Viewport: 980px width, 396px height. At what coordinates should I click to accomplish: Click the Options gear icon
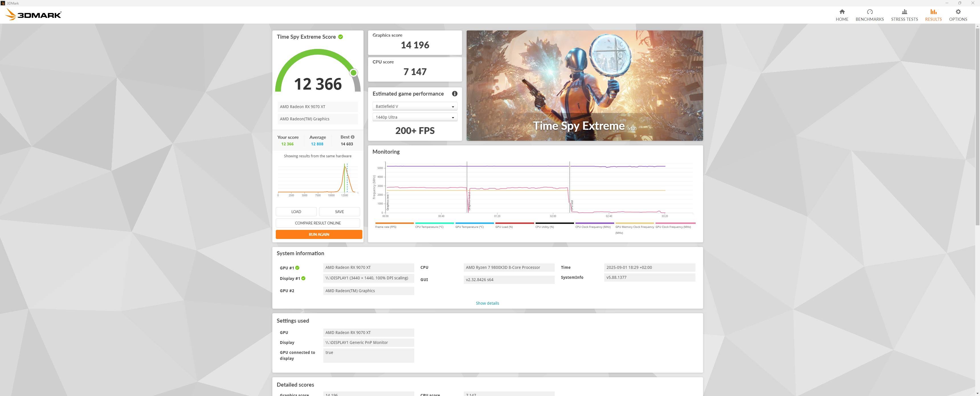click(x=957, y=12)
